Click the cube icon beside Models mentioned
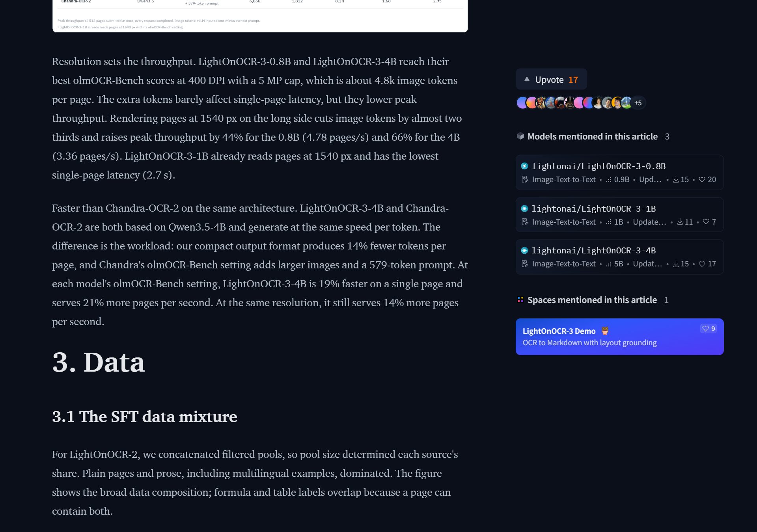757x532 pixels. pos(520,136)
